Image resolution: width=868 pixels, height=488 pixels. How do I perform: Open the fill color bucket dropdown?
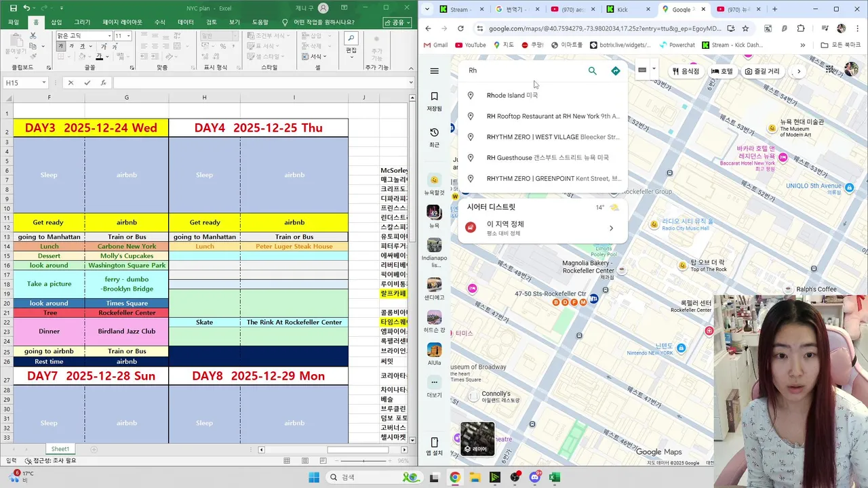click(90, 56)
